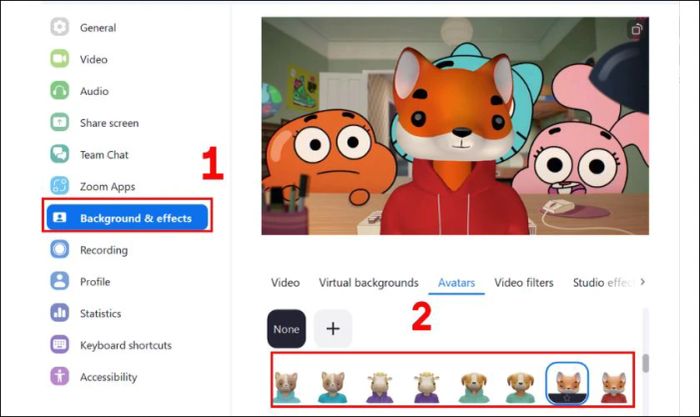Open Share screen settings label

[x=109, y=123]
